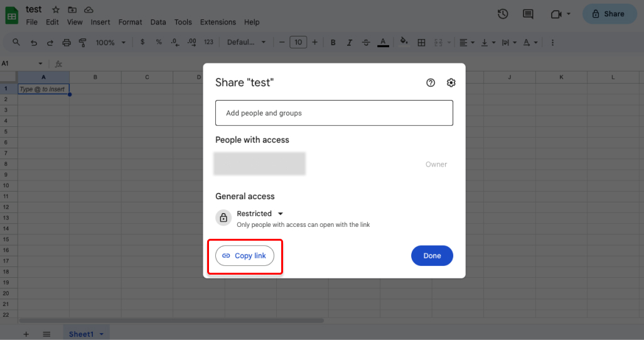
Task: Click the lock icon beside Restricted
Action: pos(223,217)
